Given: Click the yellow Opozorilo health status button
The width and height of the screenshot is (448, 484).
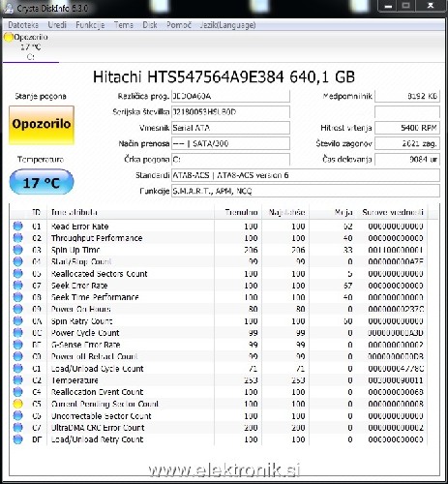Looking at the screenshot, I should (x=42, y=125).
